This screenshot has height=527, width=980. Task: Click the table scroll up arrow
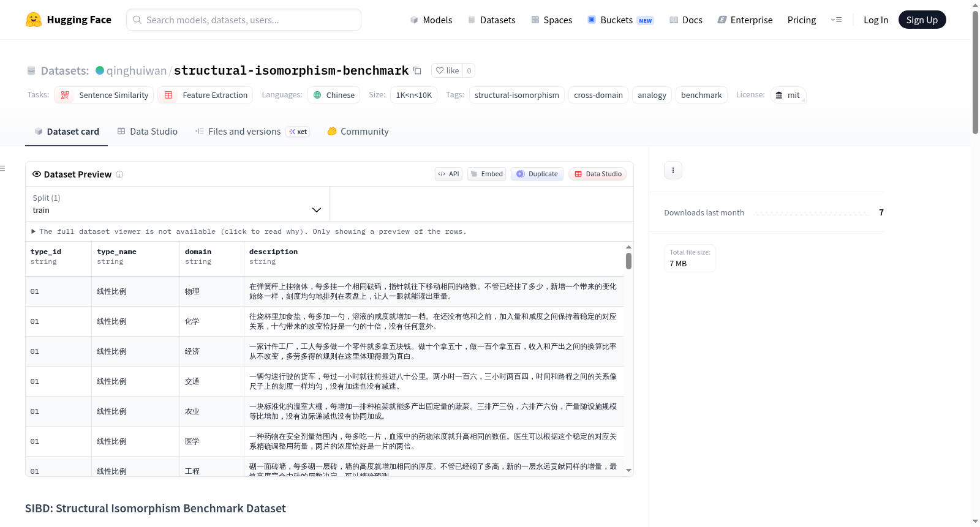(x=628, y=247)
